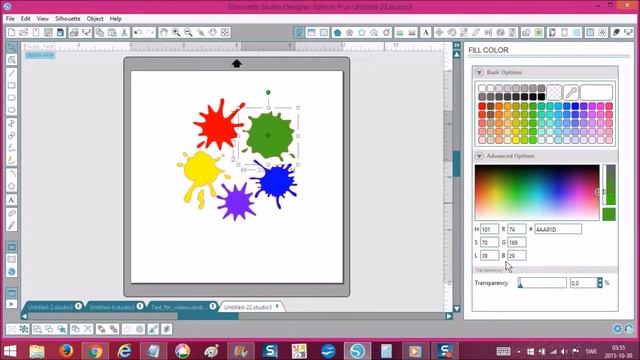
Task: Open the Move window icon
Action: coord(439,32)
